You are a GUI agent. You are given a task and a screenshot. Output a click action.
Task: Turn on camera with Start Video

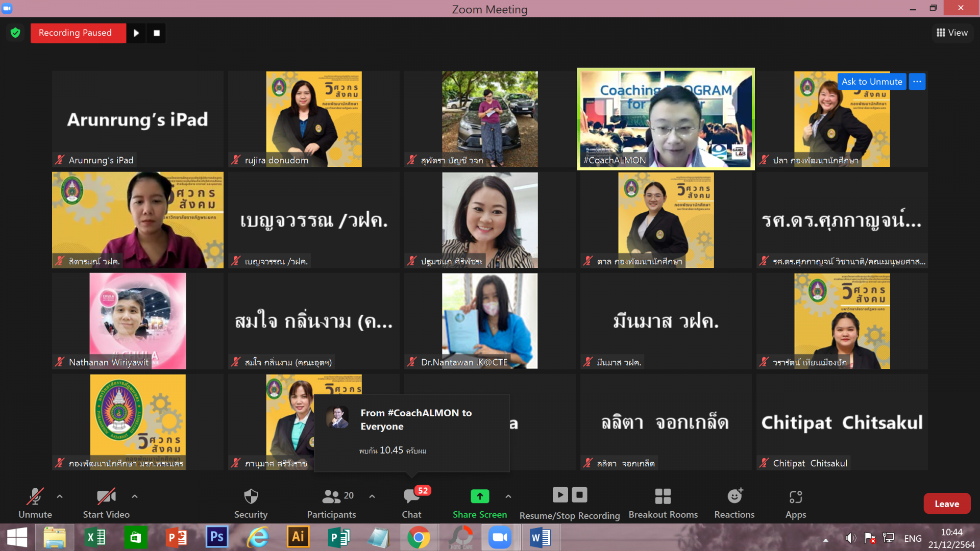[106, 503]
